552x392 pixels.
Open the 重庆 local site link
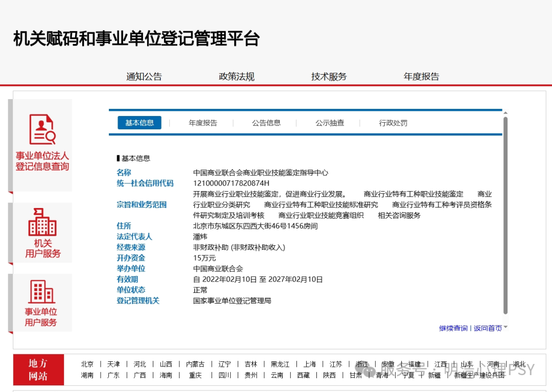(195, 376)
